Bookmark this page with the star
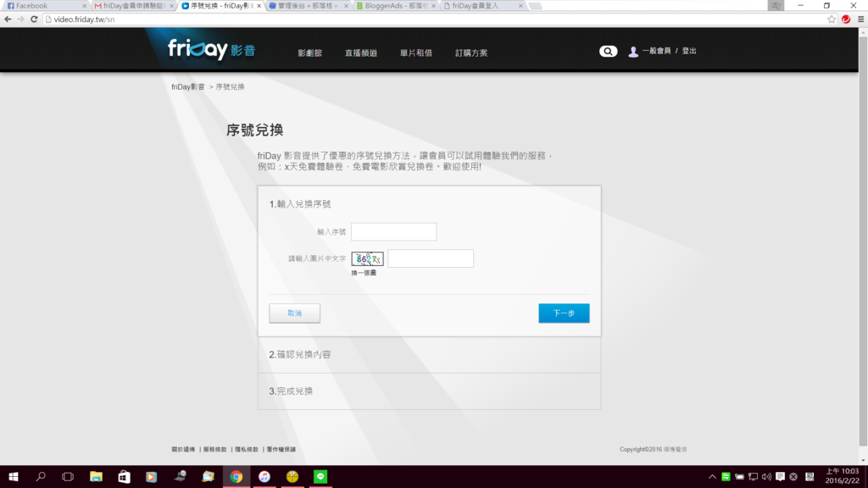 (832, 19)
